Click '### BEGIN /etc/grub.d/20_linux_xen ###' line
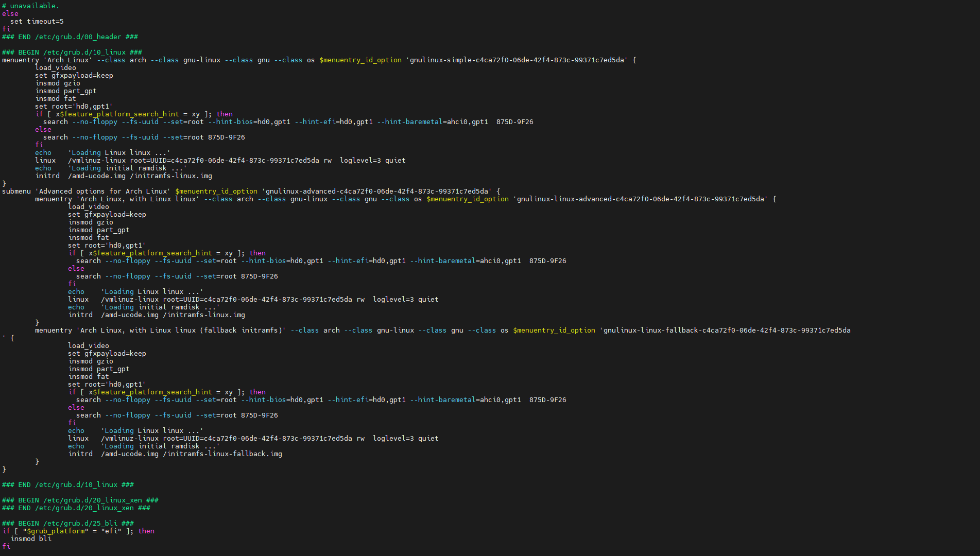Image resolution: width=980 pixels, height=556 pixels. pyautogui.click(x=80, y=500)
